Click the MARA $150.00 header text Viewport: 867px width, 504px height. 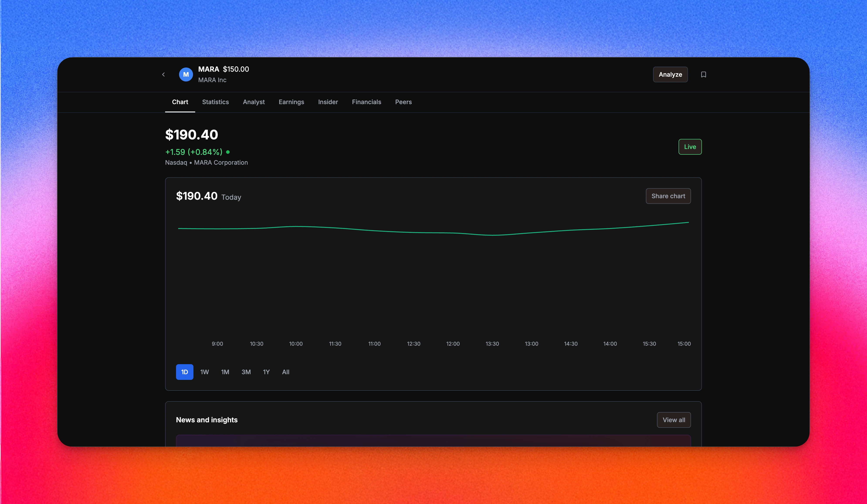[224, 69]
